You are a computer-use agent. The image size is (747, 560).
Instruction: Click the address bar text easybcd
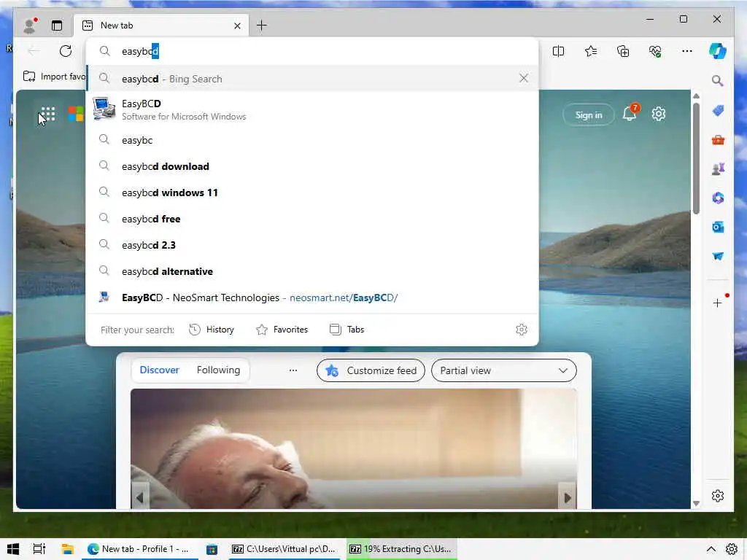pyautogui.click(x=141, y=51)
